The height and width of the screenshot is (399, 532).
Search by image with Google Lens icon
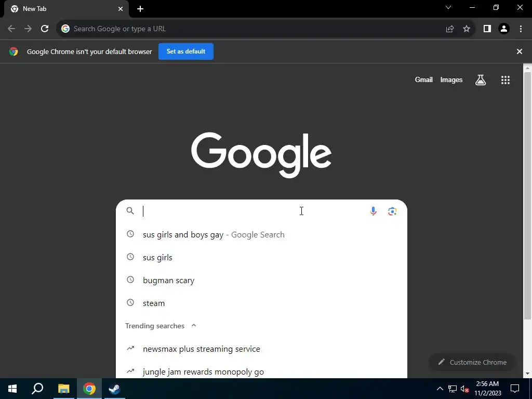pos(392,211)
